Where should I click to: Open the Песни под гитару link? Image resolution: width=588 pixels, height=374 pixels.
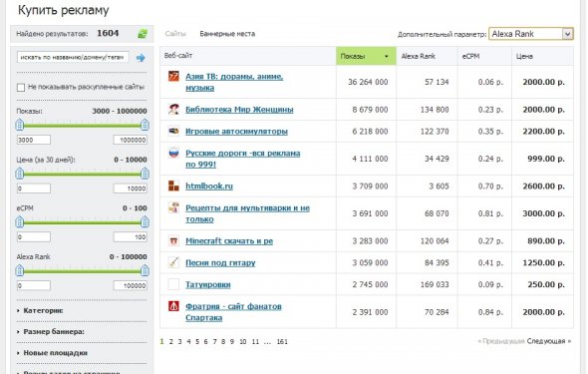pyautogui.click(x=220, y=262)
